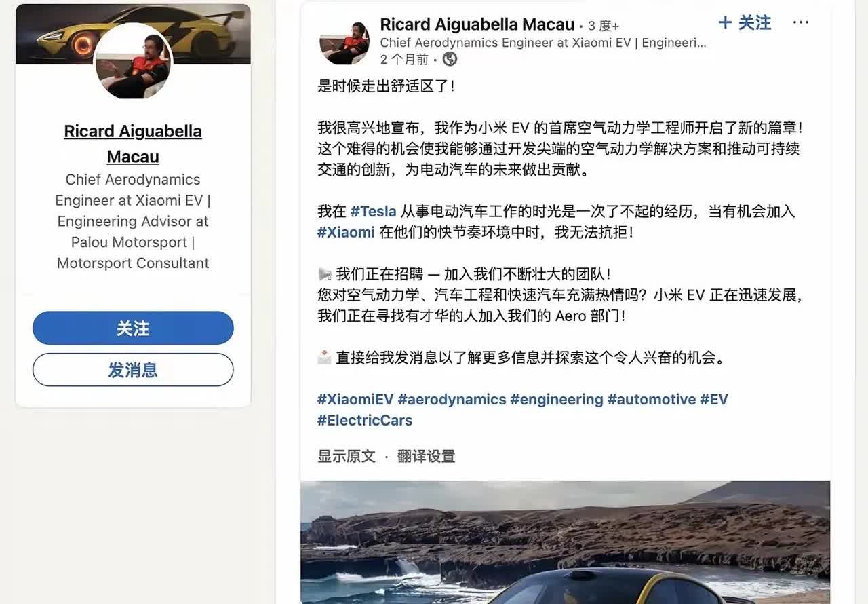This screenshot has width=868, height=604.
Task: Click the #engineering hashtag
Action: pyautogui.click(x=556, y=399)
